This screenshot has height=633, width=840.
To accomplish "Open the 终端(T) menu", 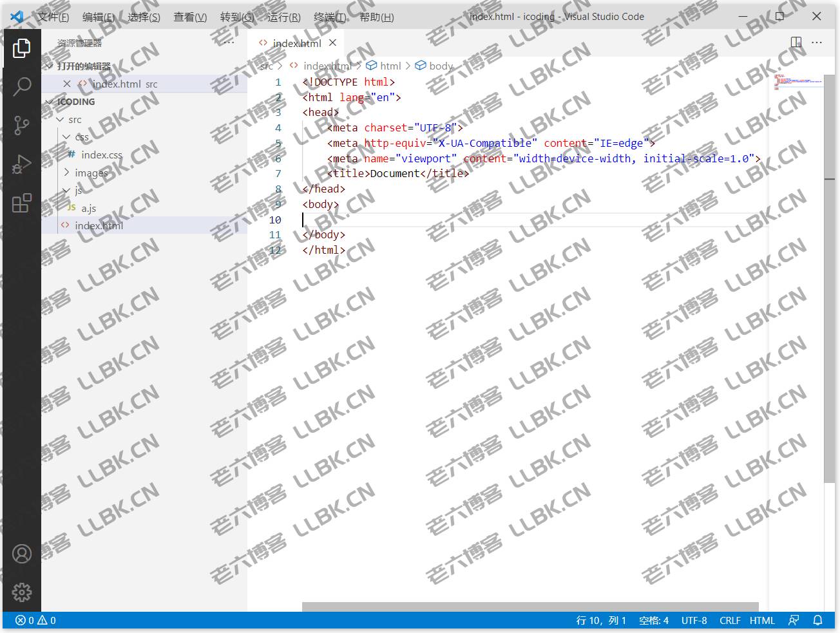I will (329, 17).
